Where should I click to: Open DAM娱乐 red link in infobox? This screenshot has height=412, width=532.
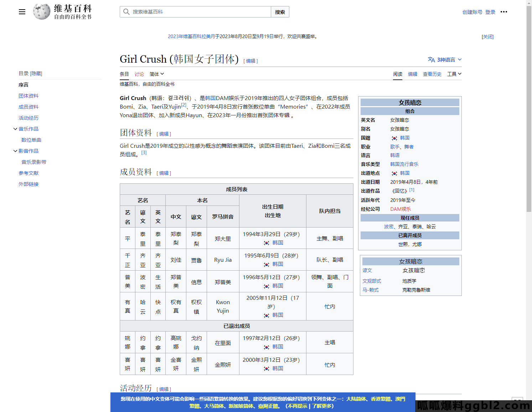401,209
